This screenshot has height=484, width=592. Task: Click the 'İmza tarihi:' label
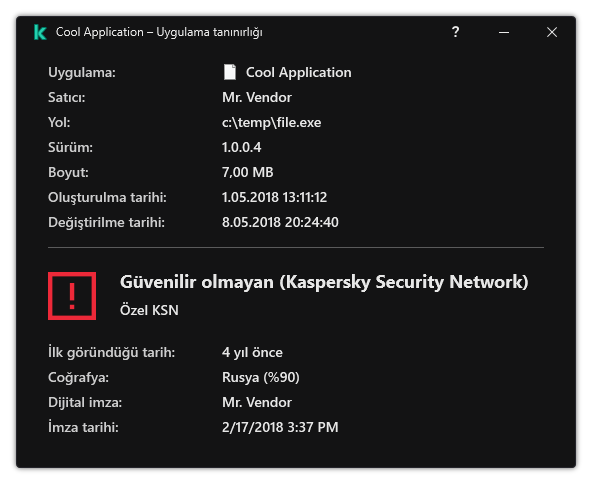(83, 427)
